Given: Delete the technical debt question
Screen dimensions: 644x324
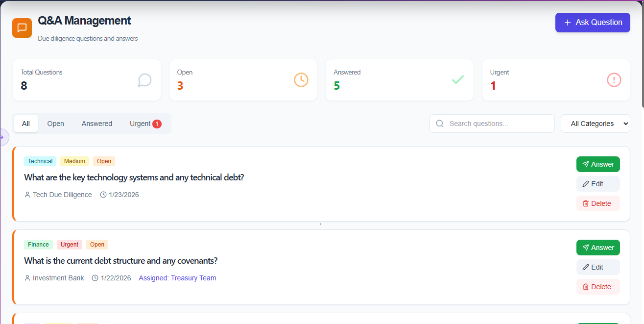Looking at the screenshot, I should (x=597, y=203).
